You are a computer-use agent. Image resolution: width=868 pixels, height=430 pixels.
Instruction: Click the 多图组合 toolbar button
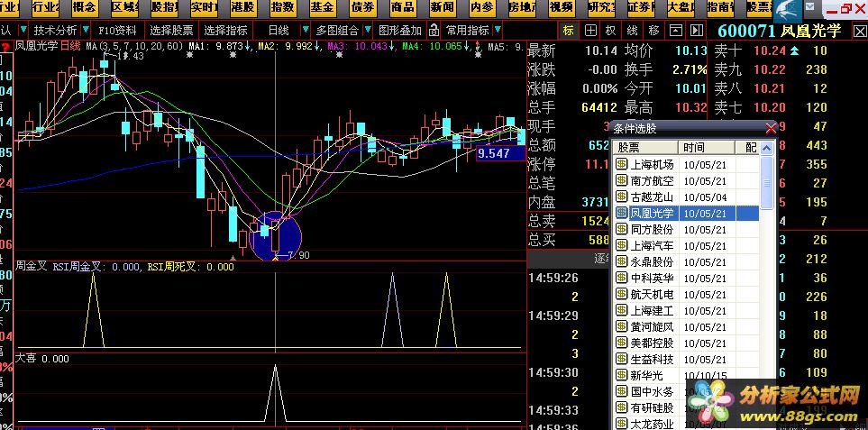338,30
